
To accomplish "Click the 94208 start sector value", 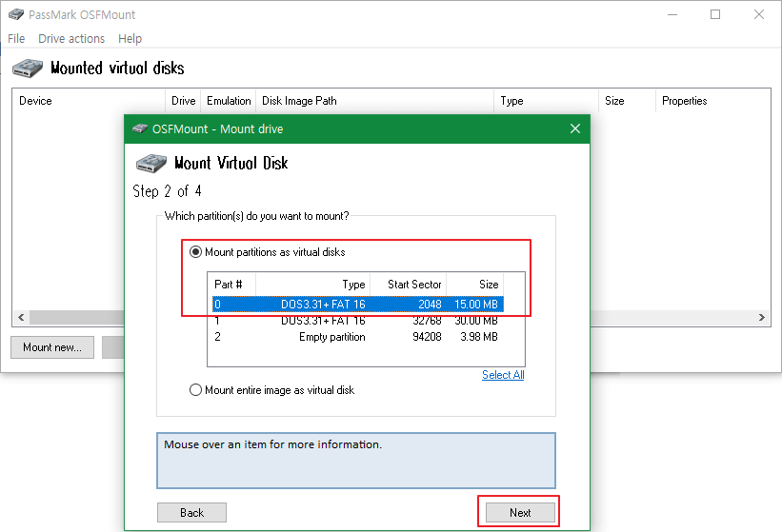I will tap(427, 337).
